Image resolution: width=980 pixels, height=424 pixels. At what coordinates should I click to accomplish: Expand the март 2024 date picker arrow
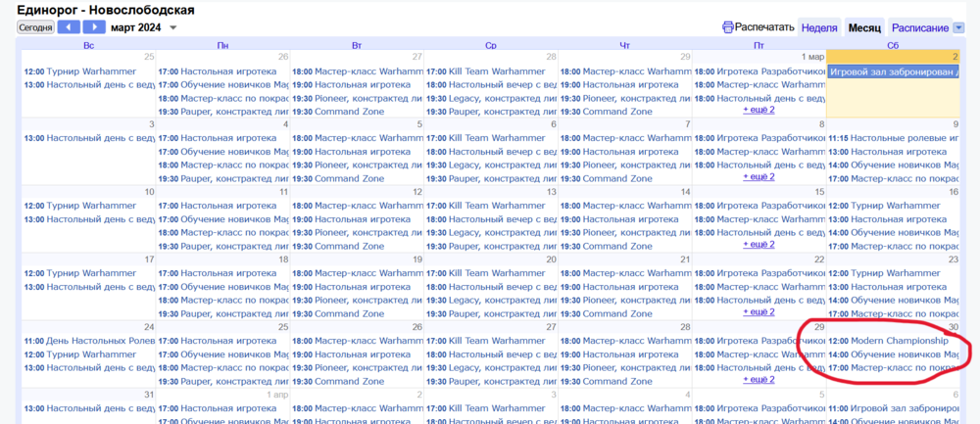[173, 27]
